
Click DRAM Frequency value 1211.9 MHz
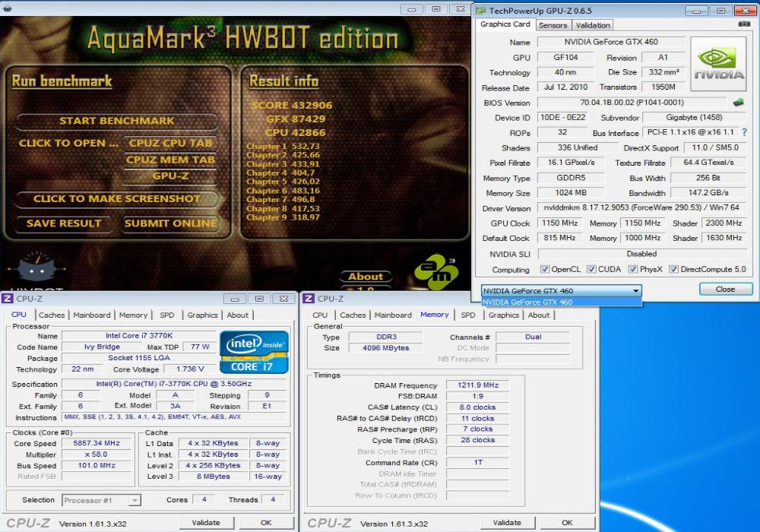click(478, 385)
